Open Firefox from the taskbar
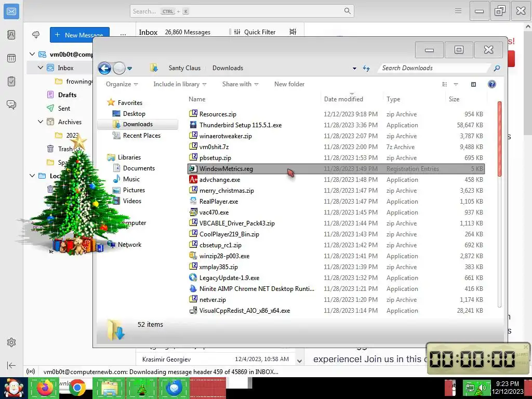Viewport: 532px width, 399px height. [x=45, y=388]
